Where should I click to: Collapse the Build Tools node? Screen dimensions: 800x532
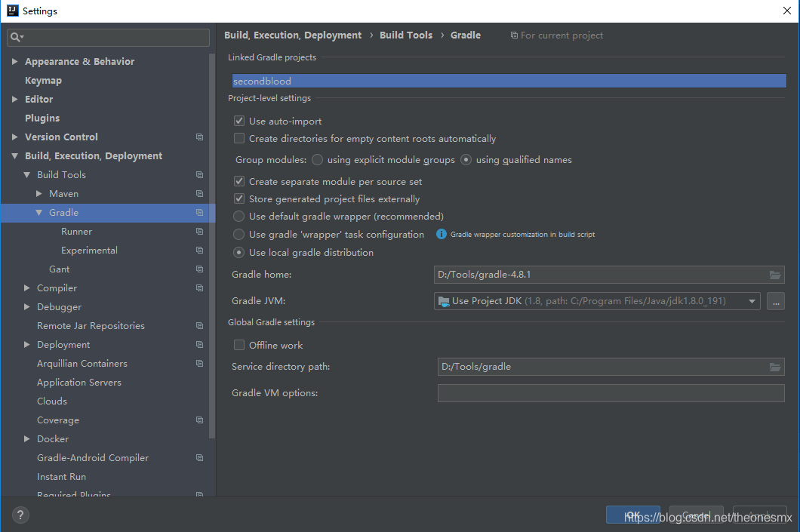pyautogui.click(x=27, y=175)
